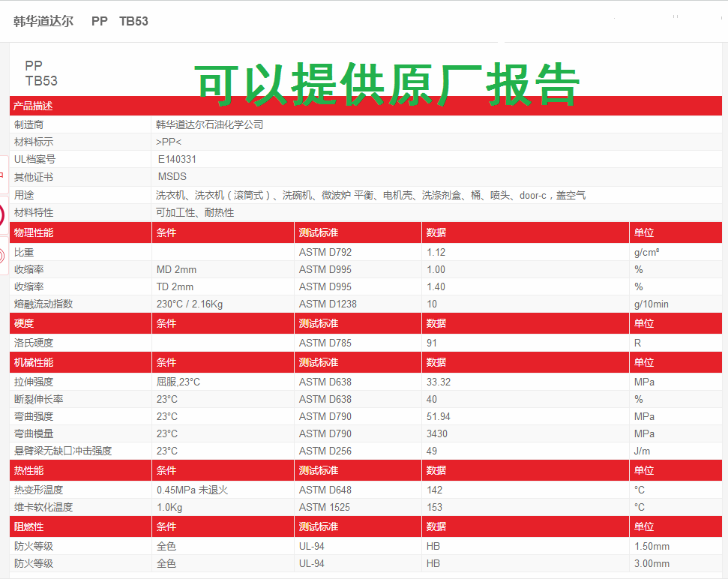This screenshot has width=728, height=579.
Task: Click the 产品描述 section header
Action: click(32, 106)
